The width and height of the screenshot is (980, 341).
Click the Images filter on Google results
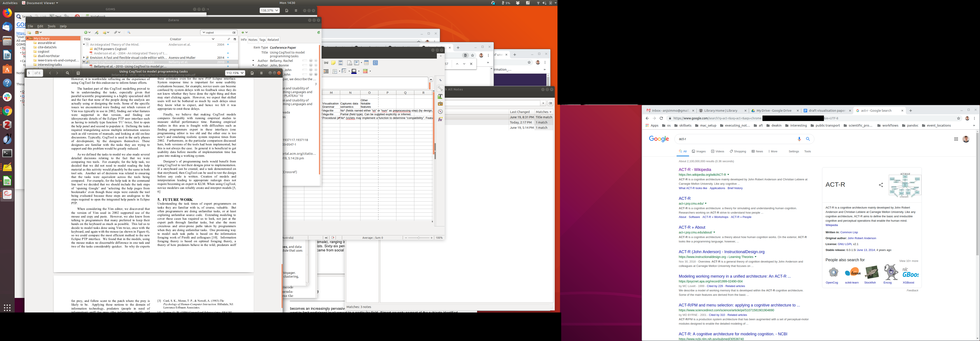coord(698,151)
